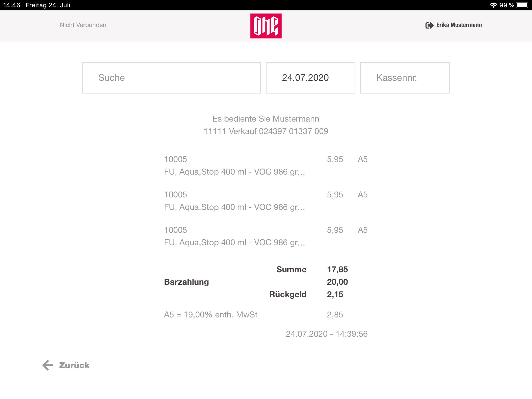532x399 pixels.
Task: Focus the Kassennr. input field
Action: 405,78
